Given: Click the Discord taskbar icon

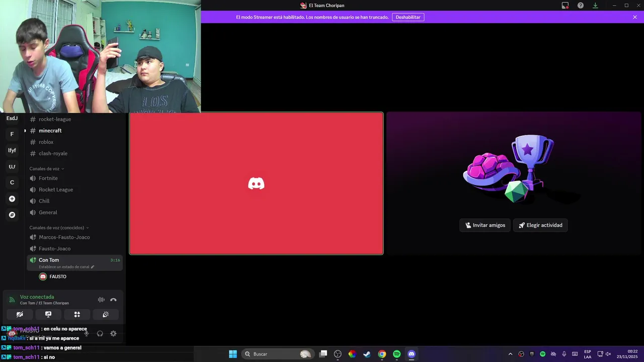Looking at the screenshot, I should click(x=412, y=354).
